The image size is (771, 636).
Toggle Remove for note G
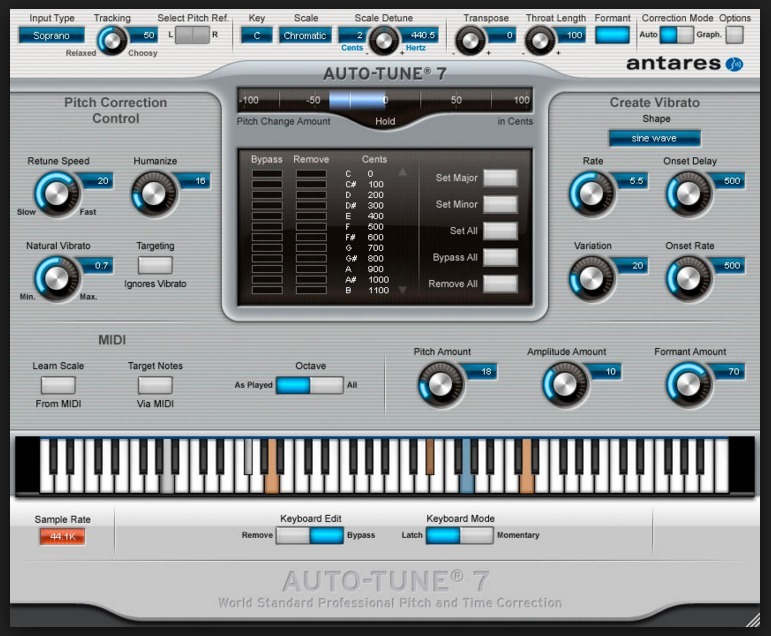click(311, 248)
